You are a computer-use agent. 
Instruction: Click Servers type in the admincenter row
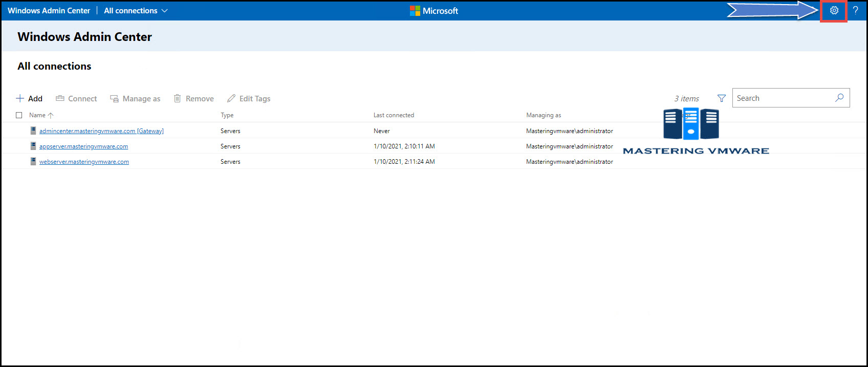coord(230,131)
